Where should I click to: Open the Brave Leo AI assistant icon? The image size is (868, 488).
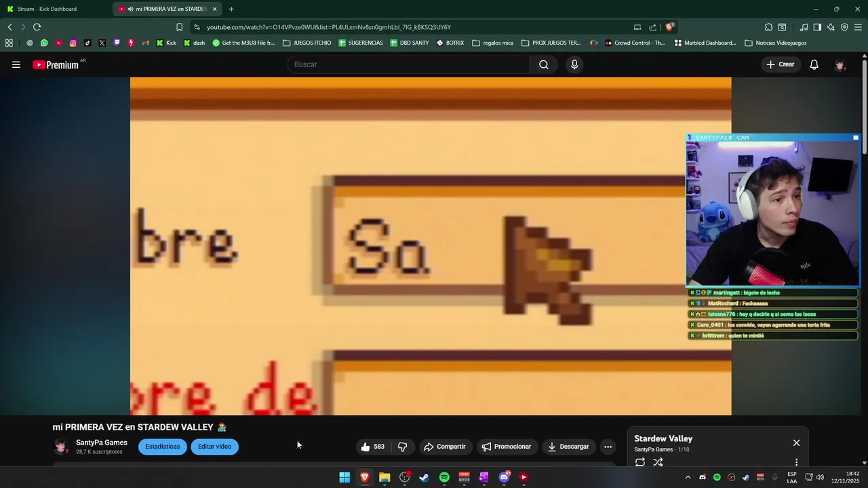tap(831, 27)
